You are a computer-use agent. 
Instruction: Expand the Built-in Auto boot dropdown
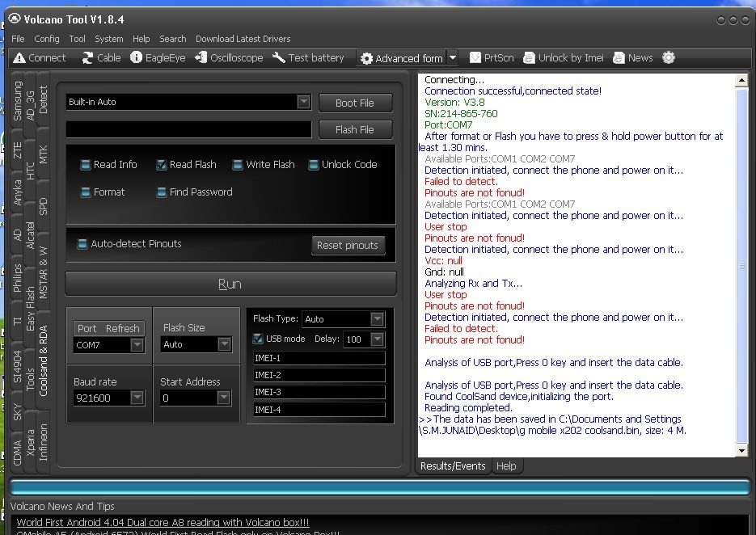pyautogui.click(x=303, y=102)
